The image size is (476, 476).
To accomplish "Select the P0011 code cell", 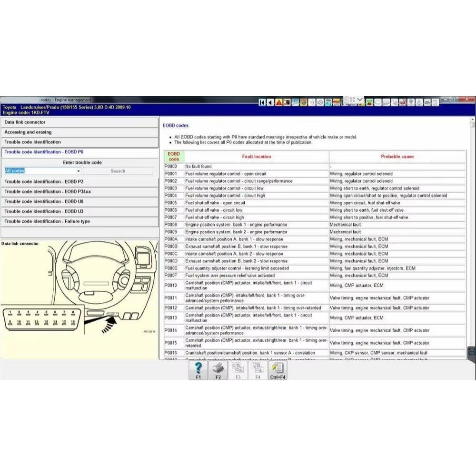I will (x=174, y=298).
